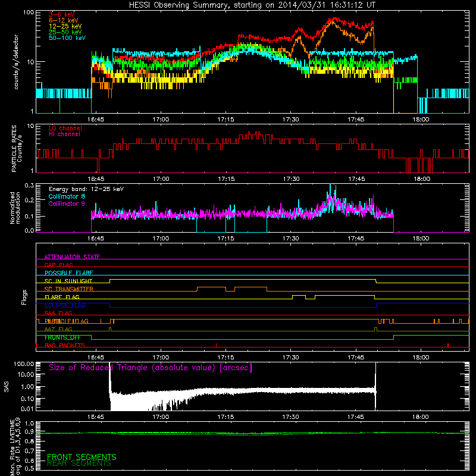Click the 'Normalized modulation' axis label

click(15, 208)
